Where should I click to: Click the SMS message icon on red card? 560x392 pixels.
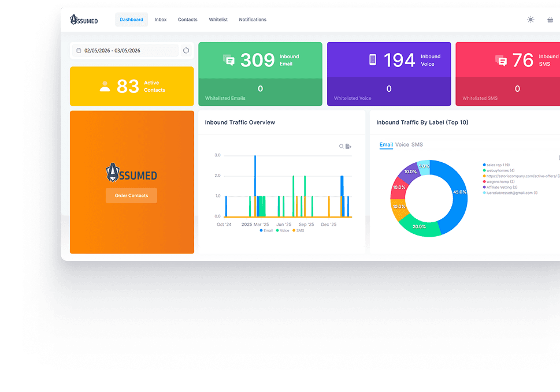[501, 61]
